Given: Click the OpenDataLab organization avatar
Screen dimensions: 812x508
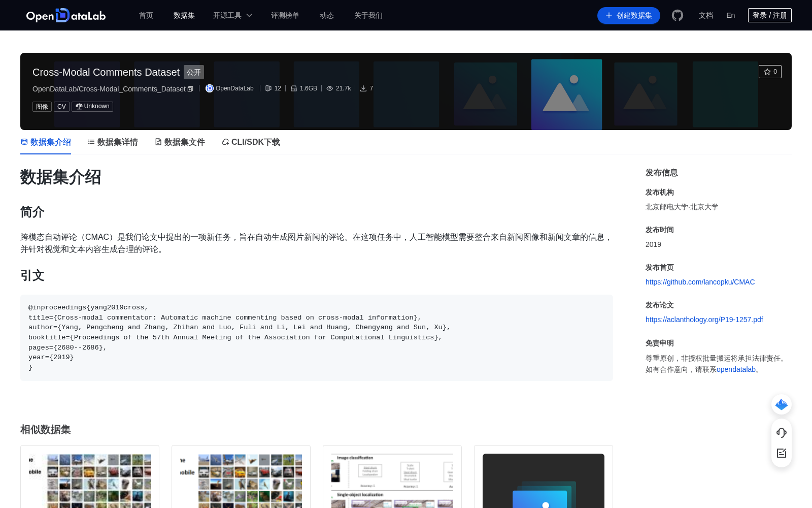Looking at the screenshot, I should (210, 88).
